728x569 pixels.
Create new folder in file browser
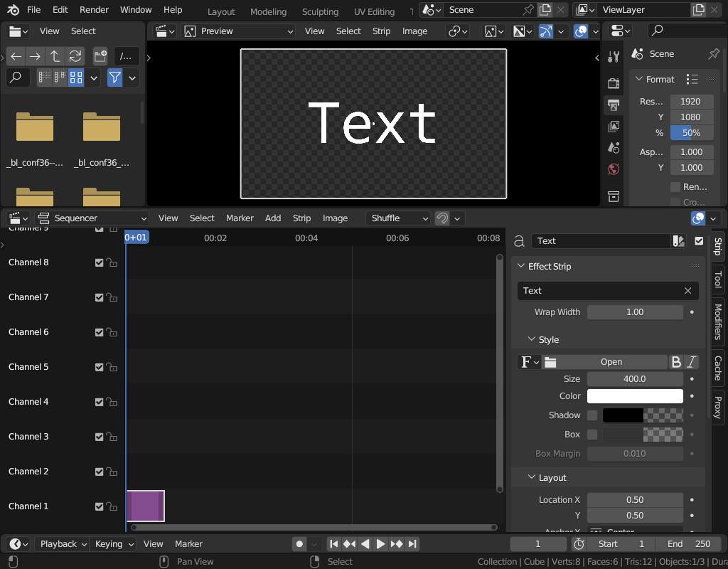tap(100, 57)
